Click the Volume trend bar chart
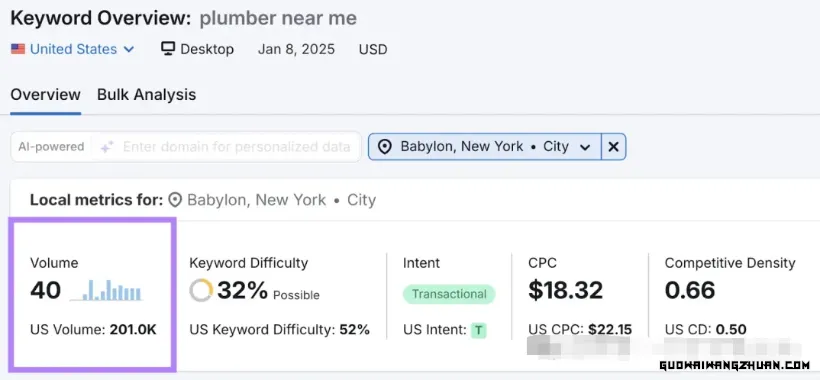Screen dimensions: 820x380 coord(106,291)
